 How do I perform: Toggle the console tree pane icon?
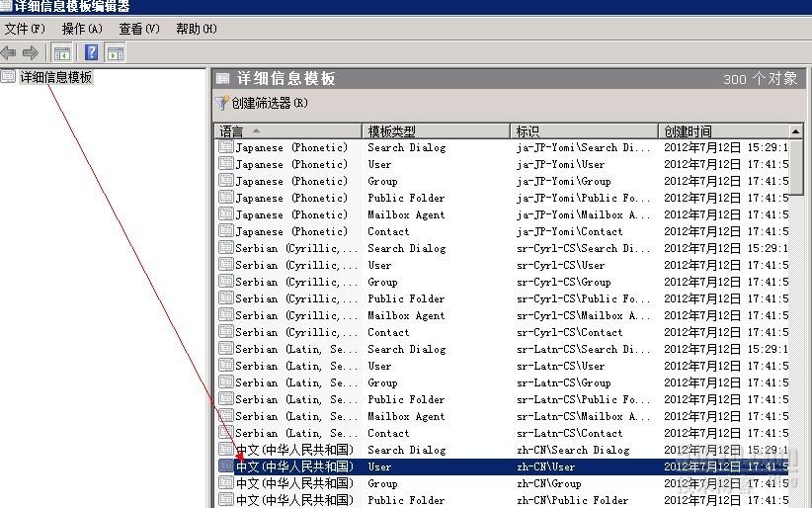click(x=61, y=52)
